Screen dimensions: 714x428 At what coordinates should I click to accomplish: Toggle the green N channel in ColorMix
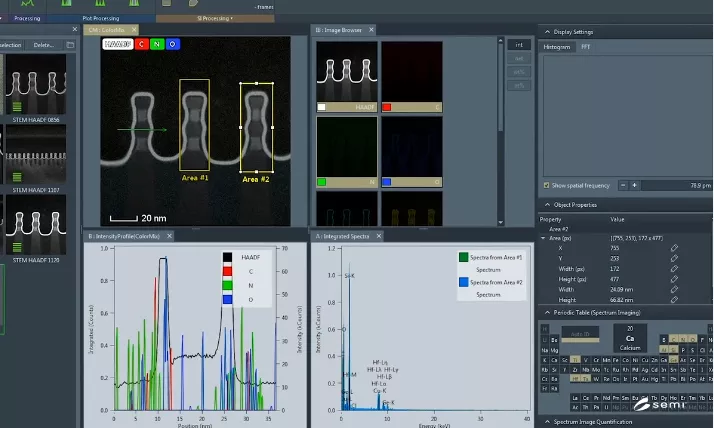157,44
